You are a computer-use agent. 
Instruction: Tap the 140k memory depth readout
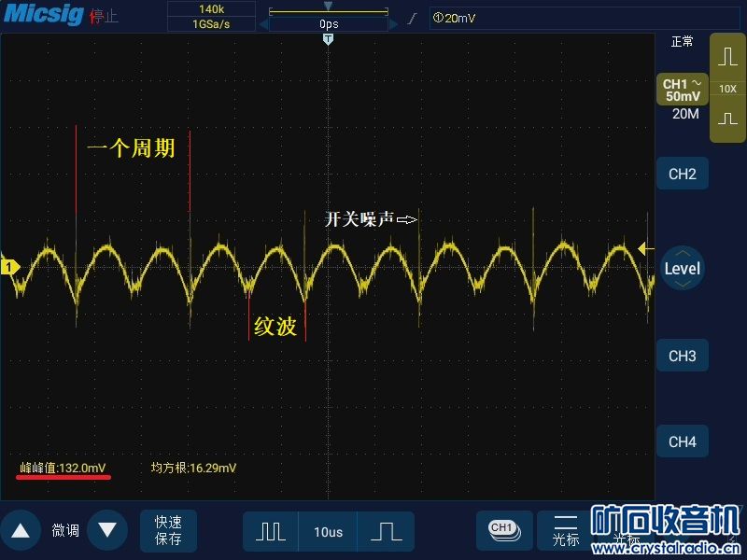pos(211,9)
